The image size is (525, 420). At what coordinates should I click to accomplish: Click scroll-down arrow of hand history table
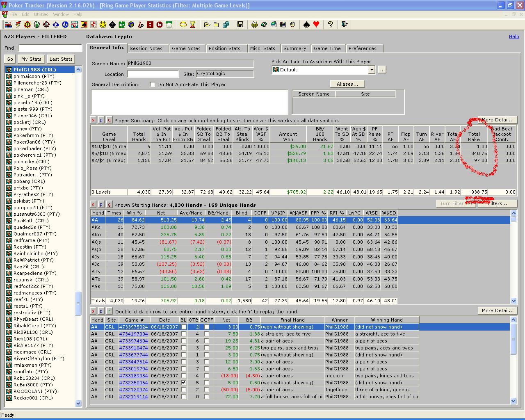click(x=514, y=401)
